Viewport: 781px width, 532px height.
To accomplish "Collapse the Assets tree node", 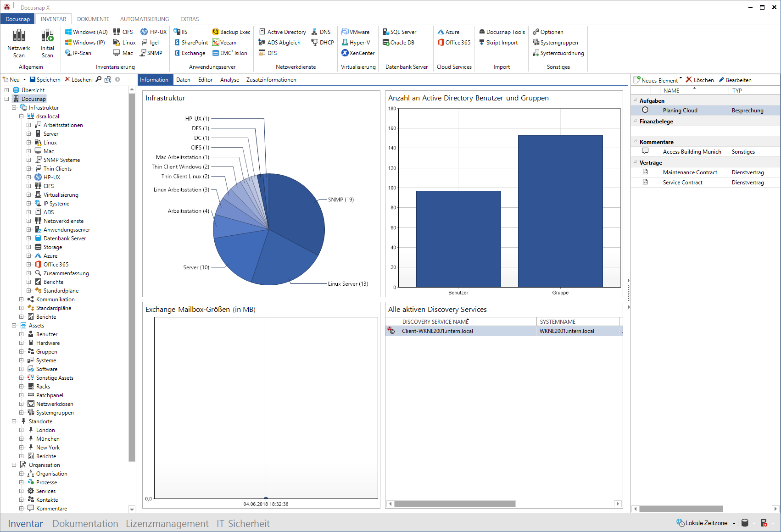I will coord(14,326).
